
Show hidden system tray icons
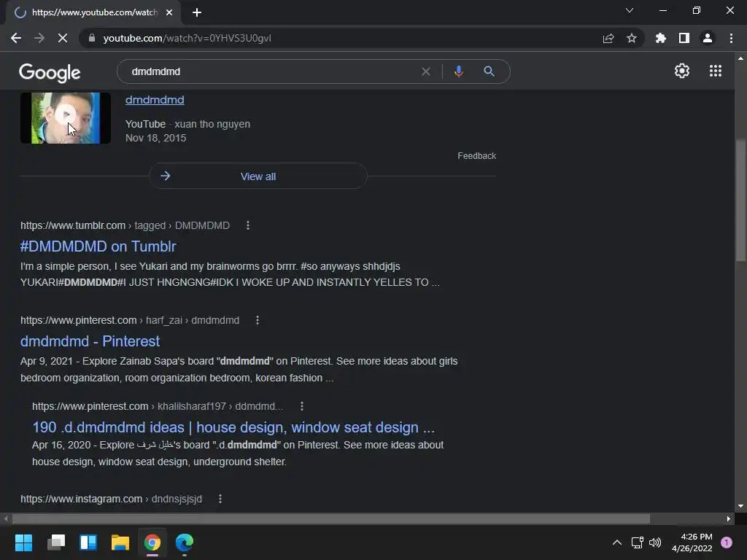point(617,542)
